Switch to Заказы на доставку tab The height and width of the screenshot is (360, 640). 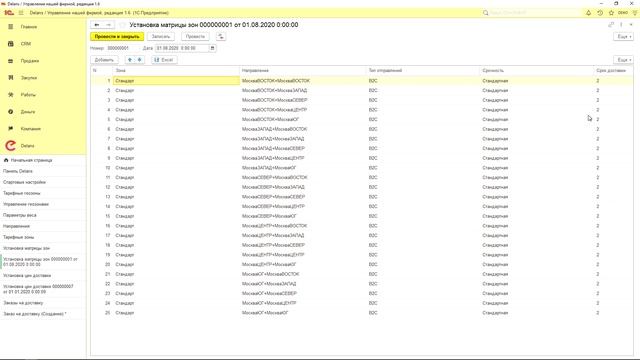tap(23, 303)
